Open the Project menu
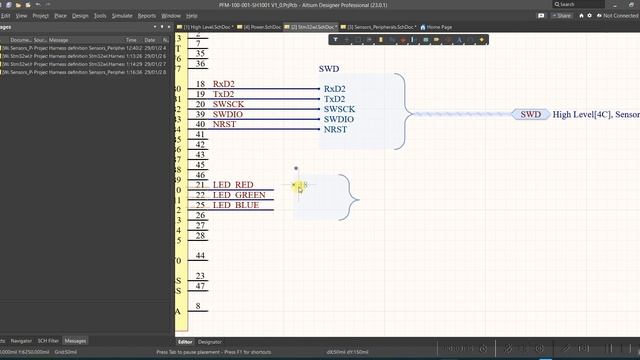Screen dimensions: 640x360 (40, 16)
